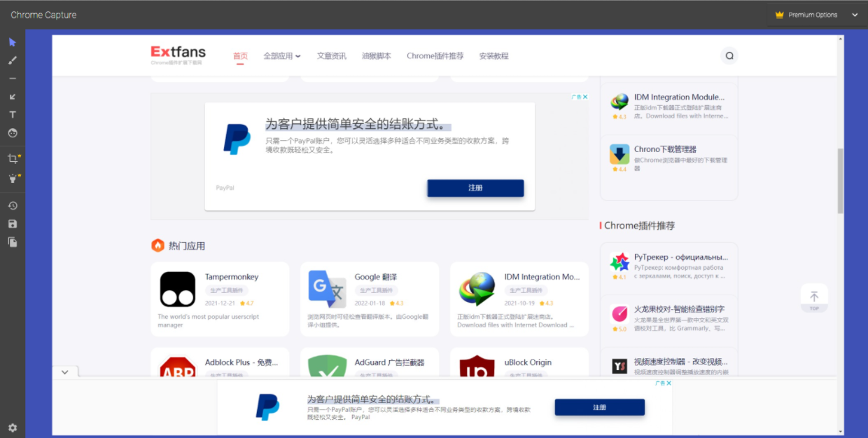
Task: Open the uBlock Origin title link
Action: [528, 362]
